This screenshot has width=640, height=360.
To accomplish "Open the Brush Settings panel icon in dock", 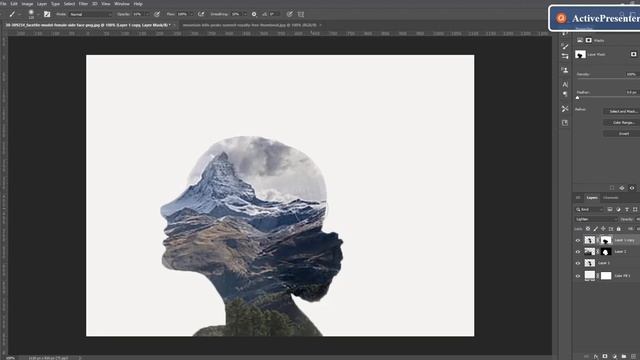I will coord(565,46).
